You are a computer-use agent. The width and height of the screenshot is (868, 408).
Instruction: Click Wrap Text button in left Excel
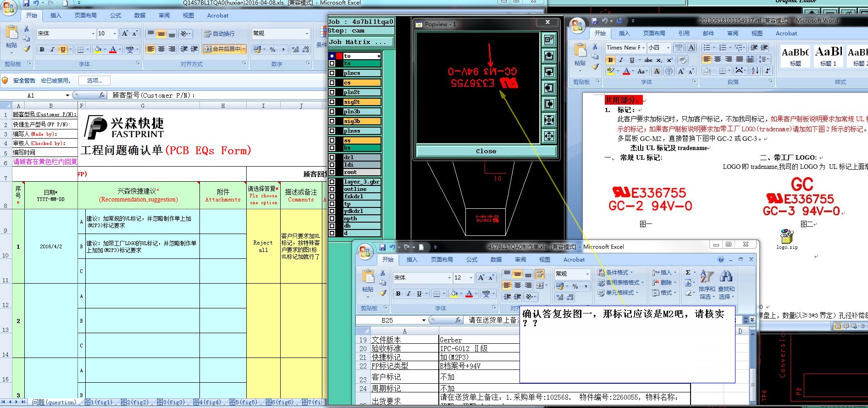pyautogui.click(x=220, y=34)
